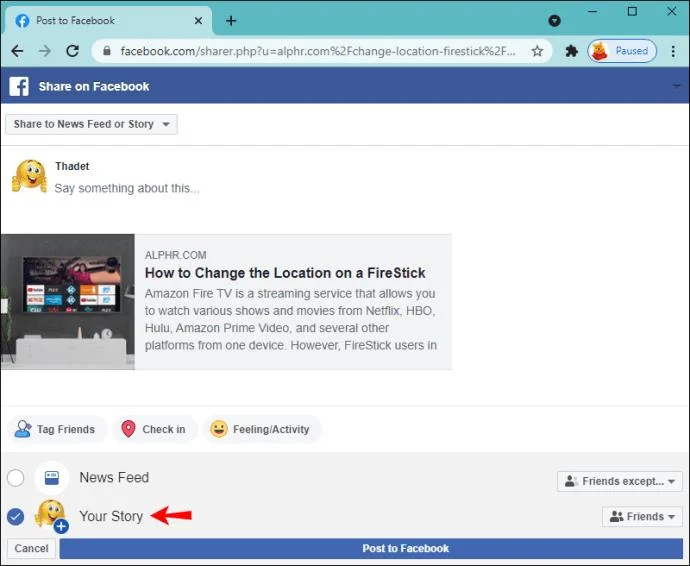Click the ALPHR.COM source text

pos(176,255)
